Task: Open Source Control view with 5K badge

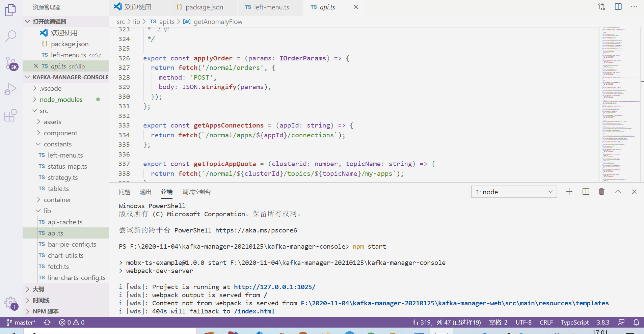Action: [x=11, y=63]
